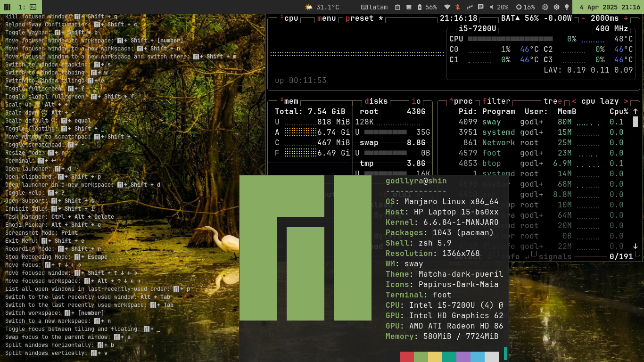The image size is (644, 362).
Task: Toggle tree view in btop proc panel
Action: coord(553,101)
